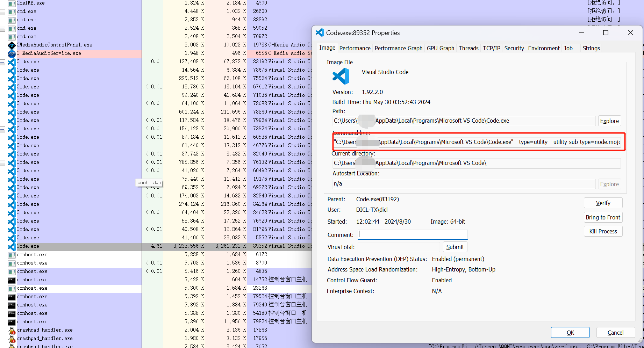The height and width of the screenshot is (348, 644).
Task: Open the Strings tab
Action: point(591,48)
